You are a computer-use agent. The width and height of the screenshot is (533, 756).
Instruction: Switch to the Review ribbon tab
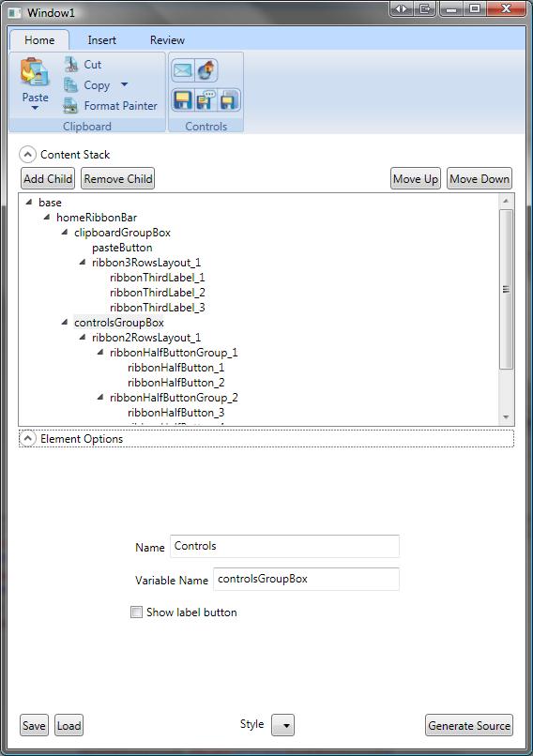pos(167,40)
